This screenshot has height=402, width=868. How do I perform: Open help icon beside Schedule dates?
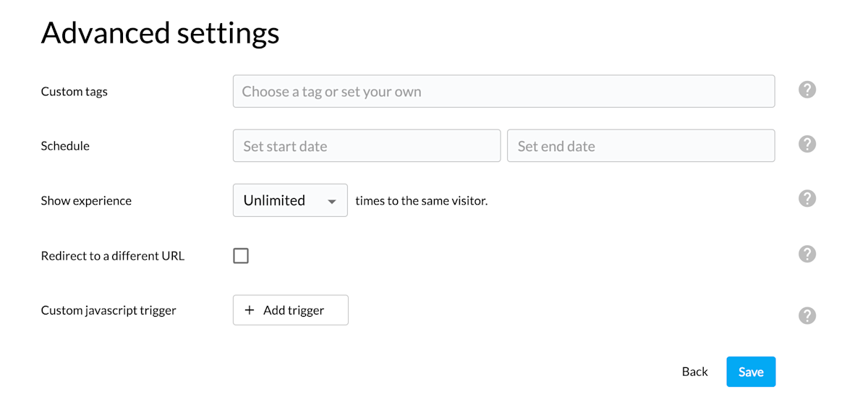coord(807,144)
